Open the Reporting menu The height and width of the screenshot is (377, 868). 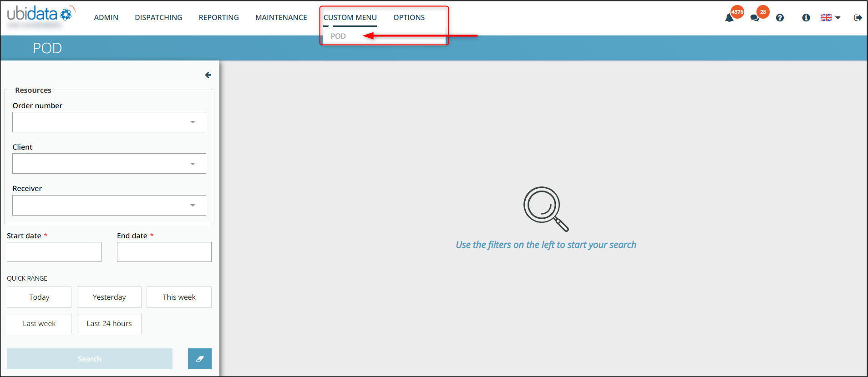point(218,18)
